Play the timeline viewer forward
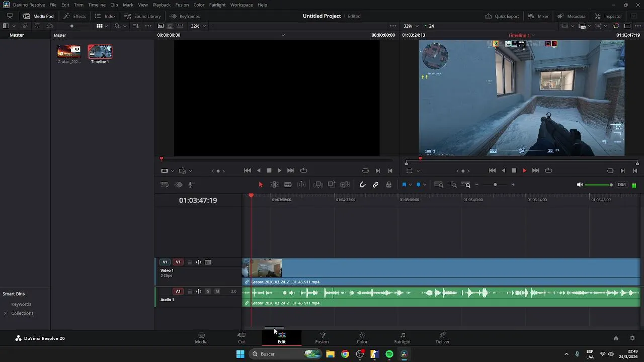This screenshot has height=362, width=644. coord(524,170)
